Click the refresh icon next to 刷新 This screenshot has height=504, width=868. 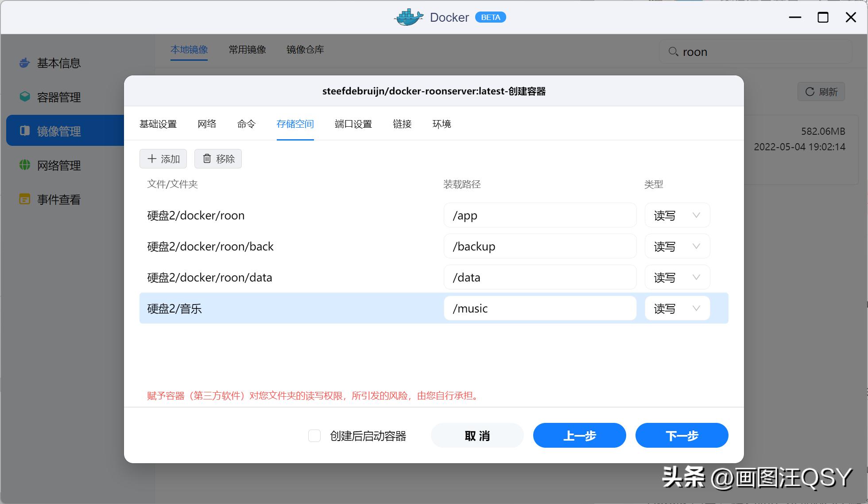tap(810, 92)
